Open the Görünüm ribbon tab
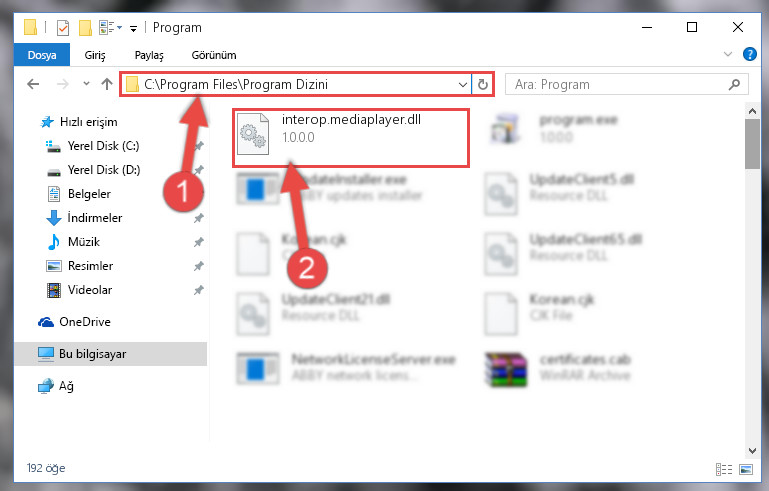This screenshot has height=491, width=769. pyautogui.click(x=214, y=55)
